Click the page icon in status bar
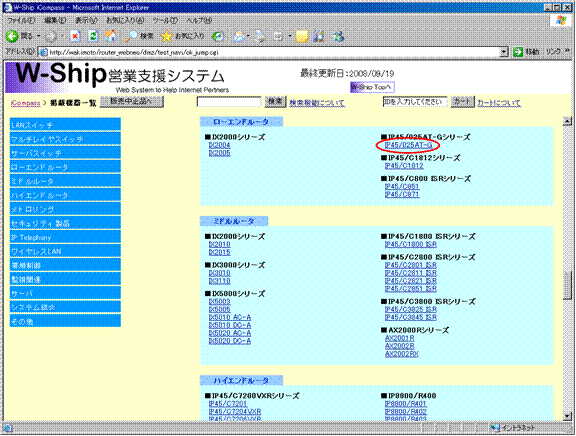 (x=8, y=428)
